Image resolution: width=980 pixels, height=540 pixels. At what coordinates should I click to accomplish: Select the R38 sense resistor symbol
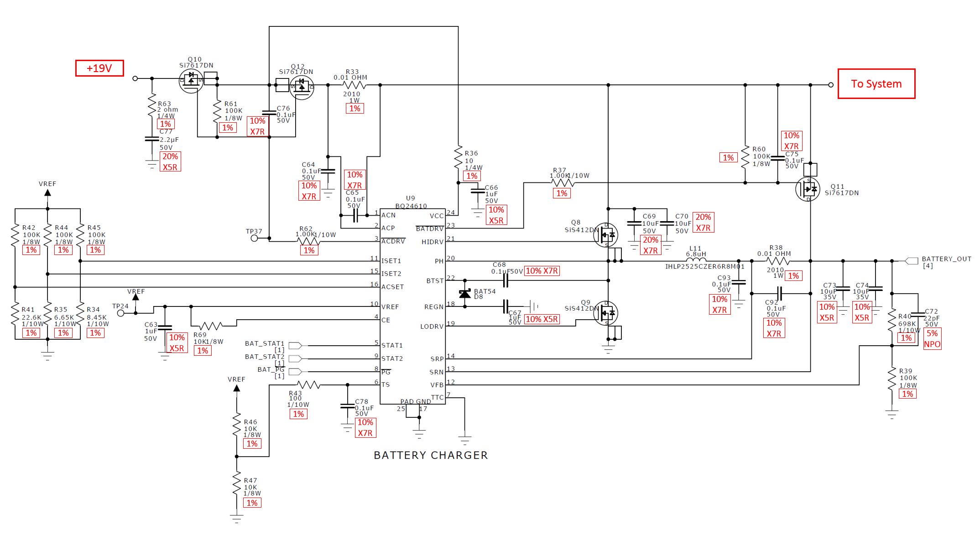[778, 261]
